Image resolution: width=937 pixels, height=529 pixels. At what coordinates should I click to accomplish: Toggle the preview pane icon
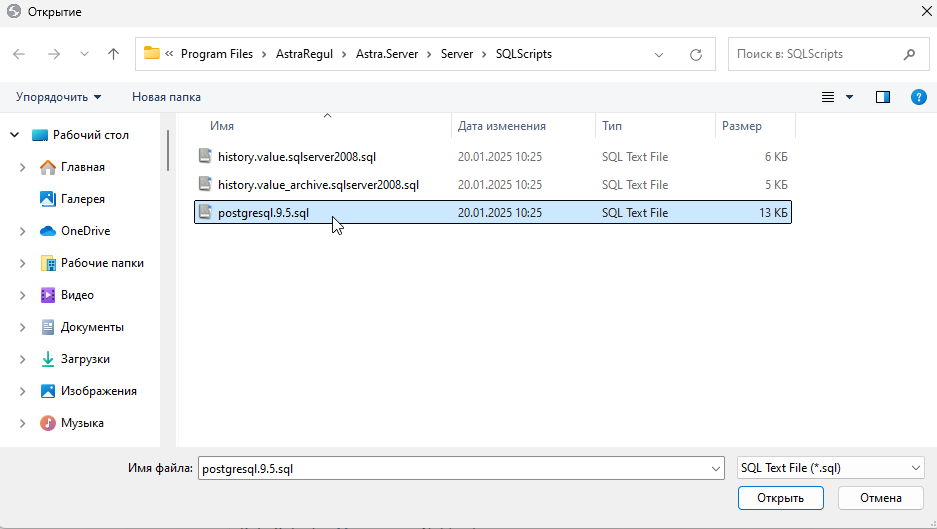click(883, 97)
